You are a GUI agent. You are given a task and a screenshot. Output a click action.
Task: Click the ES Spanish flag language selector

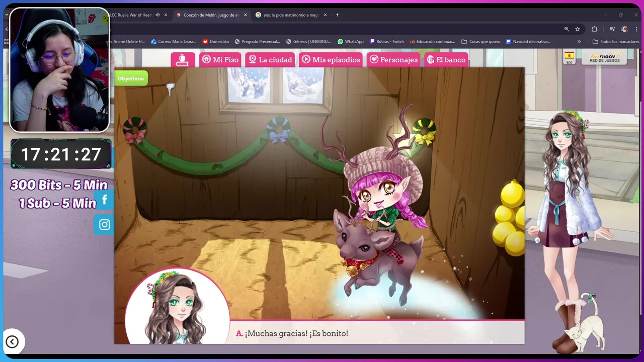[x=569, y=57]
